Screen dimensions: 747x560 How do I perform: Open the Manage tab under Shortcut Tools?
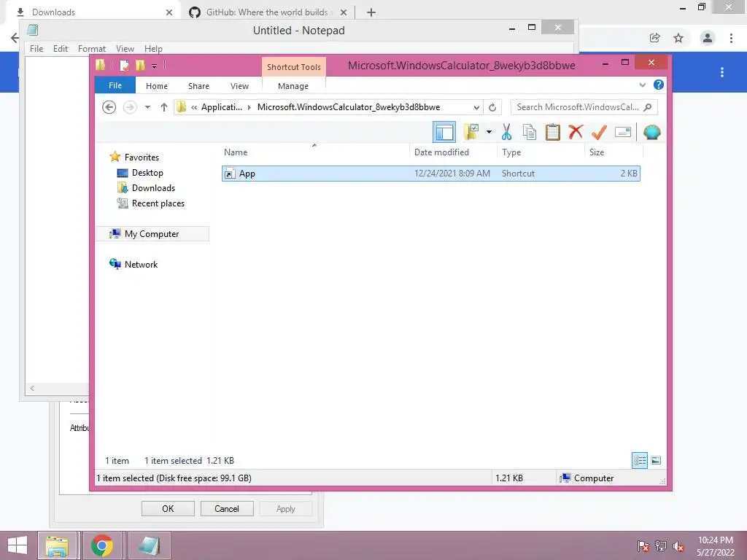tap(293, 86)
